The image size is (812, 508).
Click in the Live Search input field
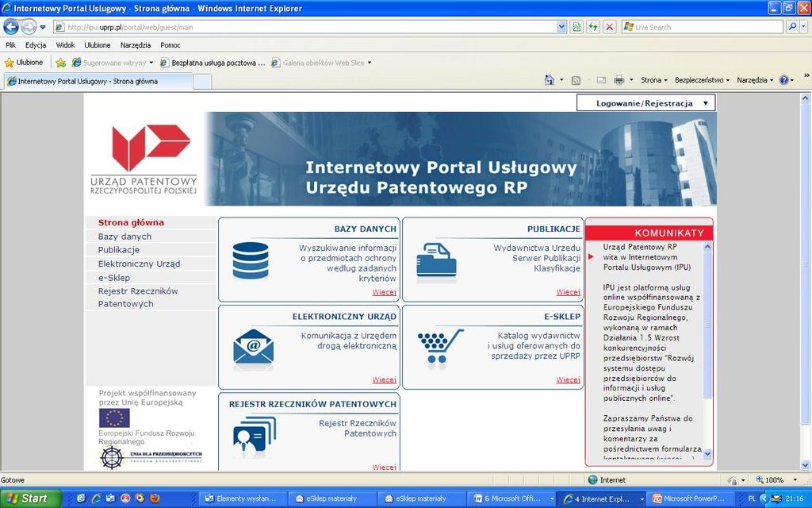point(704,27)
